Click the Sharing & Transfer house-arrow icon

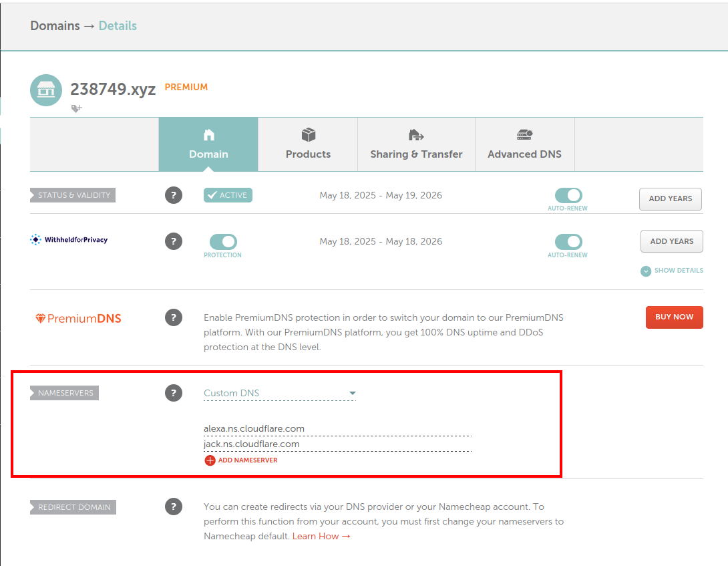tap(416, 135)
